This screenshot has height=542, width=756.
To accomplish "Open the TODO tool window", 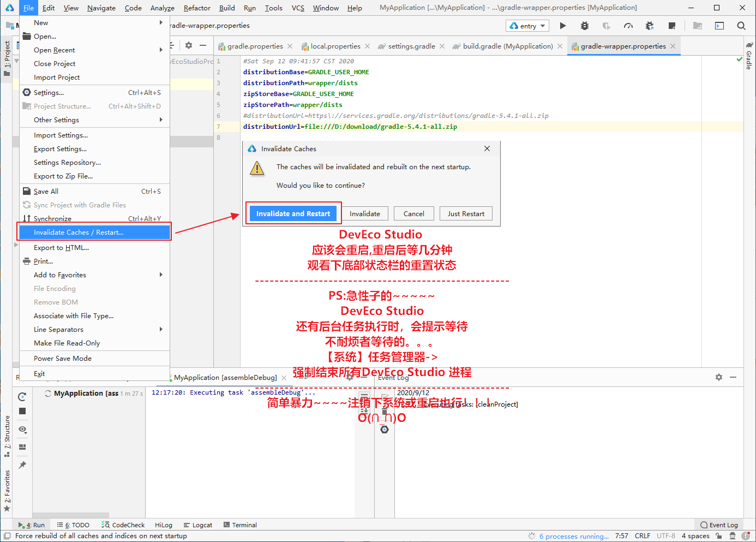I will 74,525.
